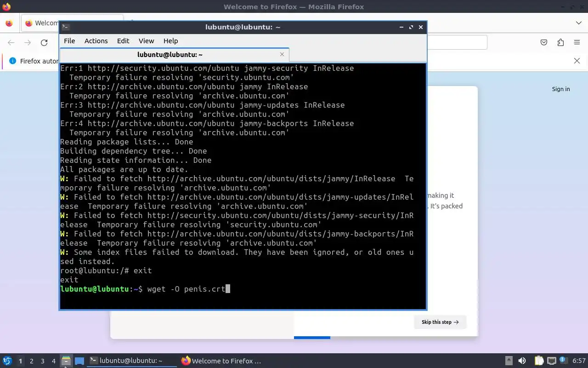Switch to virtual desktop 1
The image size is (588, 368).
(20, 361)
